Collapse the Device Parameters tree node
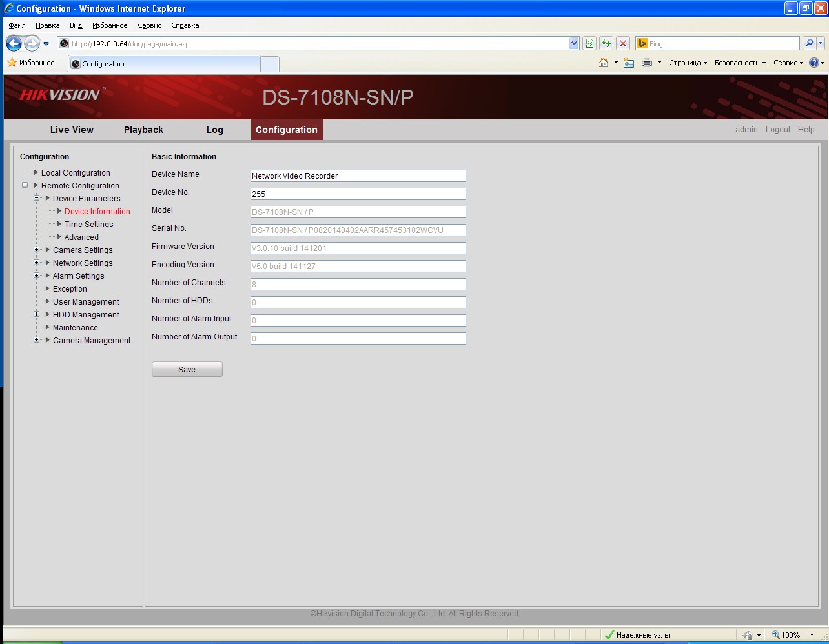The width and height of the screenshot is (829, 644). pos(37,198)
